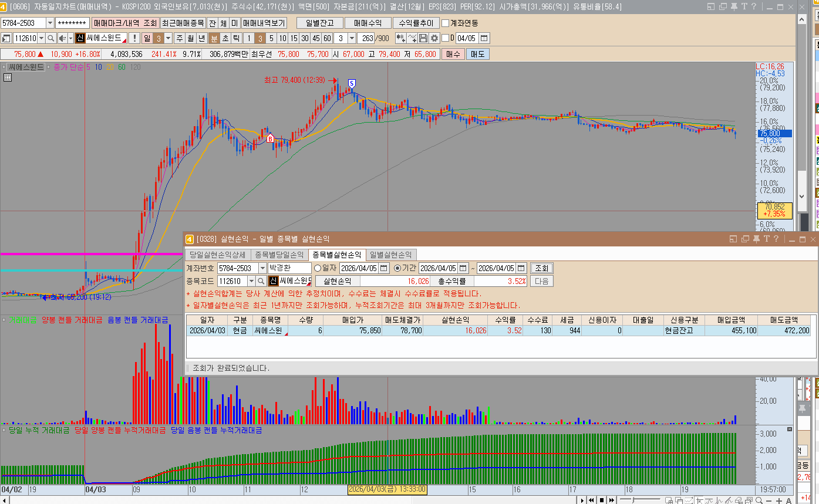Viewport: 819px width, 504px height.
Task: Open the chart settings gear icon
Action: click(434, 38)
